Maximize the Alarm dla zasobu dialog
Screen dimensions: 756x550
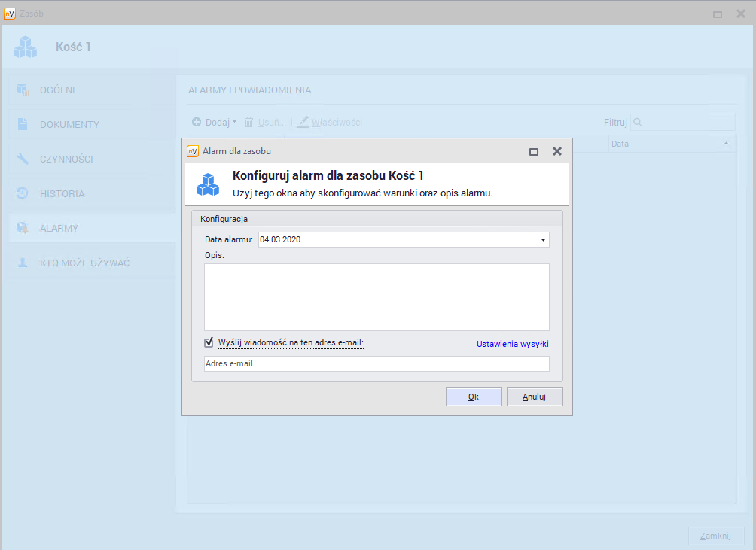click(x=534, y=152)
